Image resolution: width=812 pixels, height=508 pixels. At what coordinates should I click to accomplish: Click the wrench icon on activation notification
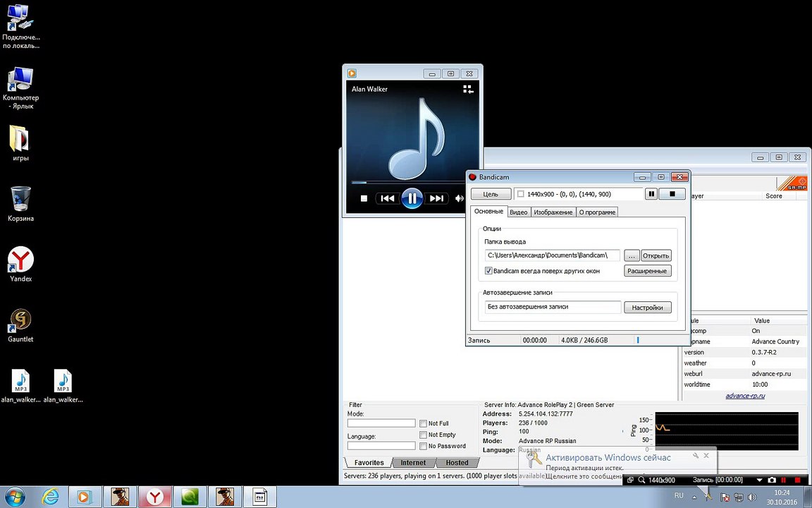[696, 456]
